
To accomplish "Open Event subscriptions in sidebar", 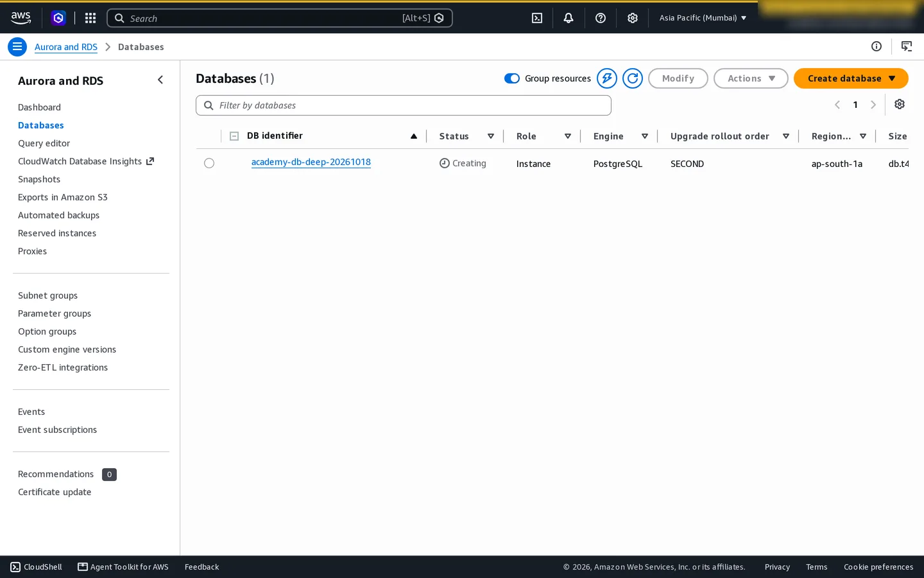I will [x=57, y=430].
